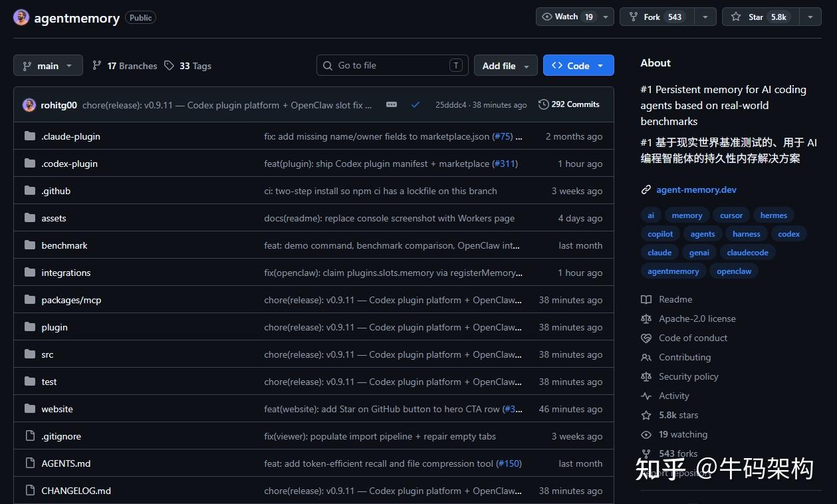This screenshot has height=504, width=837.
Task: Open the Fork options dropdown arrow
Action: 705,17
